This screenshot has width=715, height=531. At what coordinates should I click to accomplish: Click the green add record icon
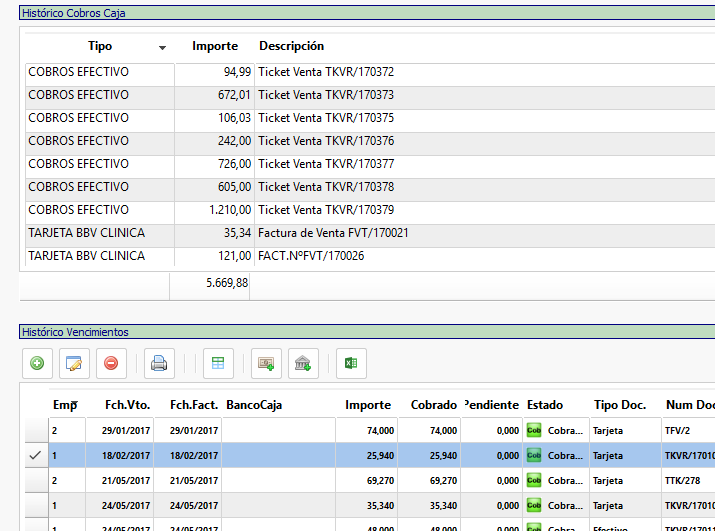coord(37,364)
